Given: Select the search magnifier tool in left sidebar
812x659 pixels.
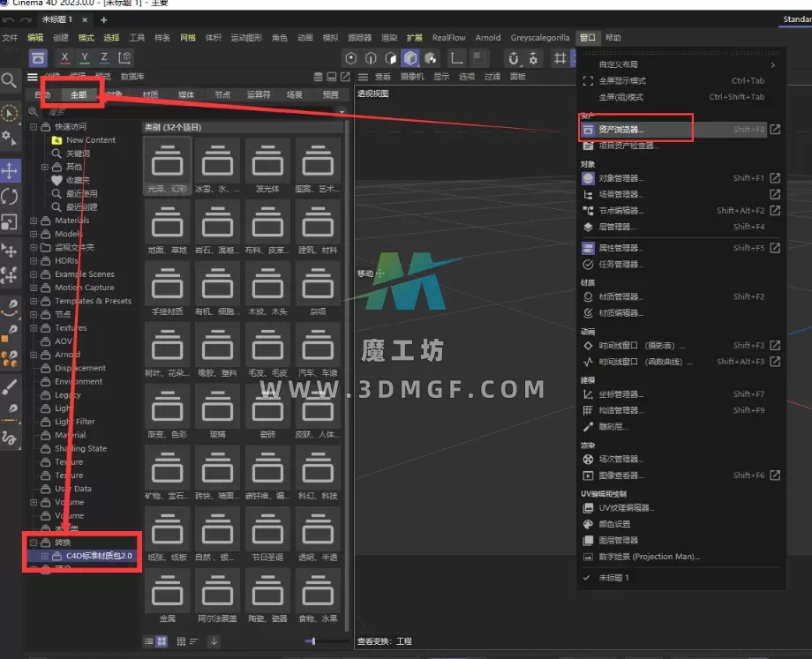Looking at the screenshot, I should point(10,80).
